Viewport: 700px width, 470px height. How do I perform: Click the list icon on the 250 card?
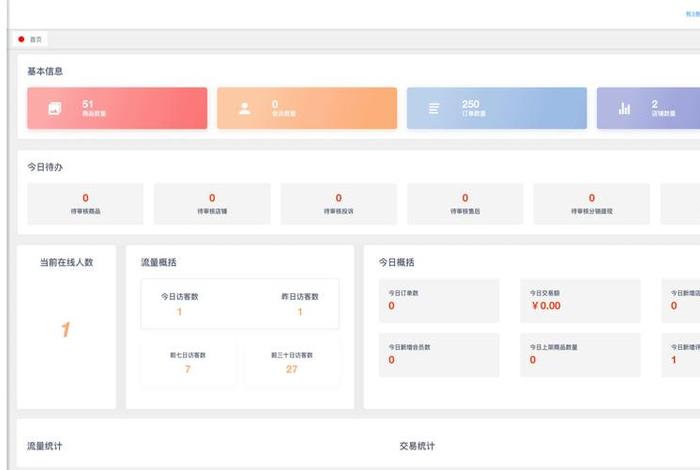coord(434,108)
